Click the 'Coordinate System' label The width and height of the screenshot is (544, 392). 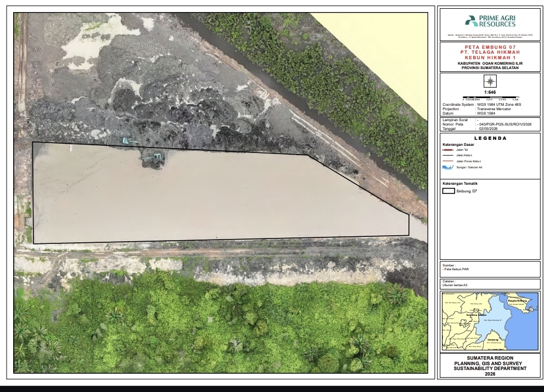coord(458,105)
